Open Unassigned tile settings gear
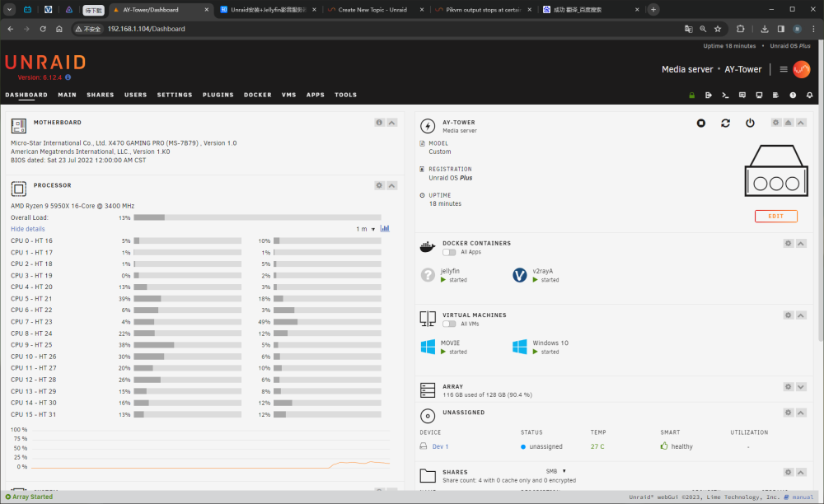Screen dimensions: 824x504 [789, 413]
